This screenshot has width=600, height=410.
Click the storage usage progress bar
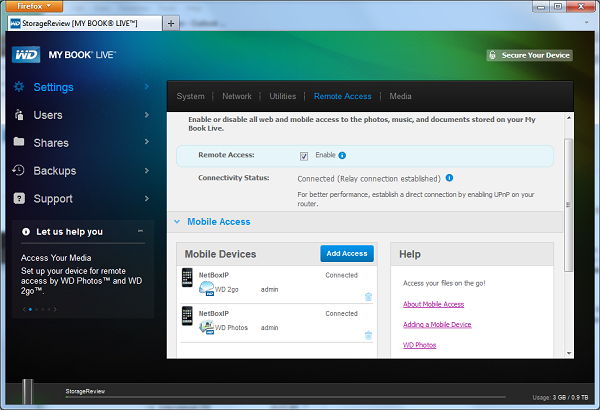pos(285,397)
